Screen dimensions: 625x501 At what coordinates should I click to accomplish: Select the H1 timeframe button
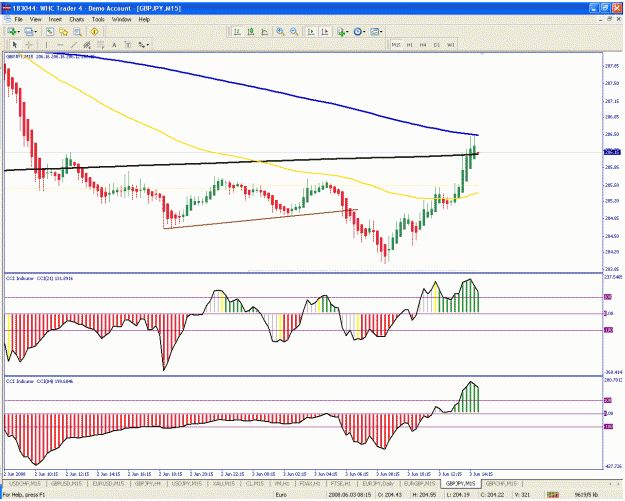click(x=409, y=45)
